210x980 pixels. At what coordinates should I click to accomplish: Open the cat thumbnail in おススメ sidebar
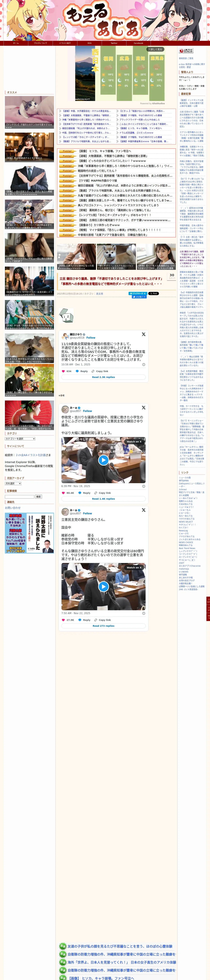coord(29,112)
